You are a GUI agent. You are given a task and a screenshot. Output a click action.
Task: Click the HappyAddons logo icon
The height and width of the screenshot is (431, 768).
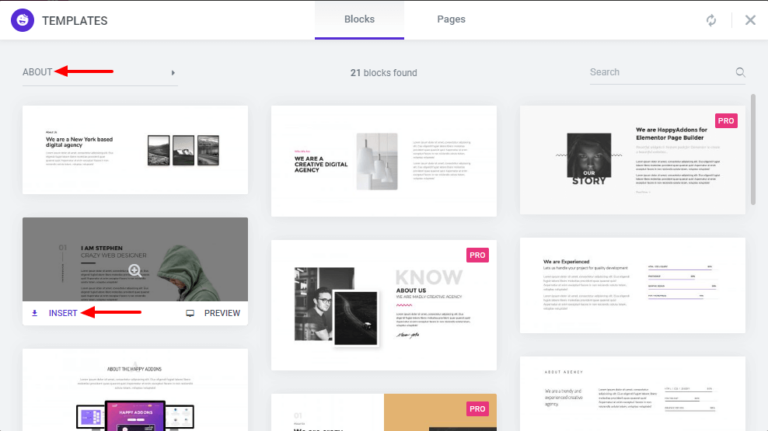pyautogui.click(x=24, y=20)
